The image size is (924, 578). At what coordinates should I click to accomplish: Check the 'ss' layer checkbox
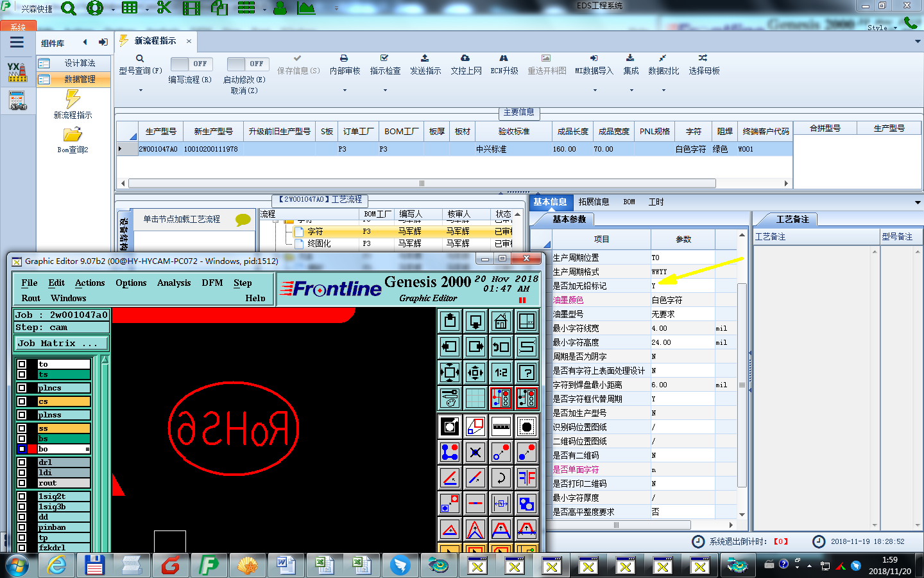point(22,428)
